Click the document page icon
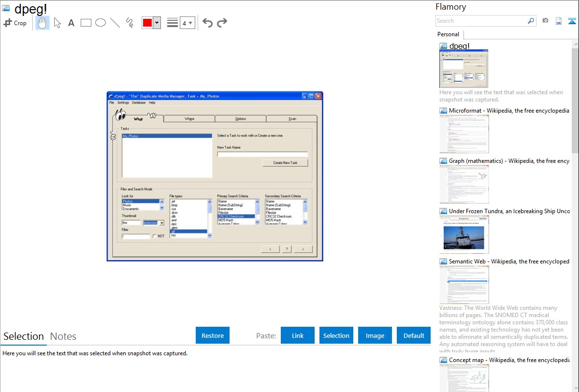Viewport: 579px width, 392px height. pyautogui.click(x=559, y=21)
